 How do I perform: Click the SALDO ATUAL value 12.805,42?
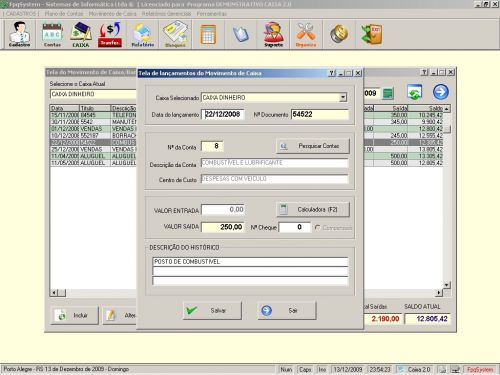(428, 319)
